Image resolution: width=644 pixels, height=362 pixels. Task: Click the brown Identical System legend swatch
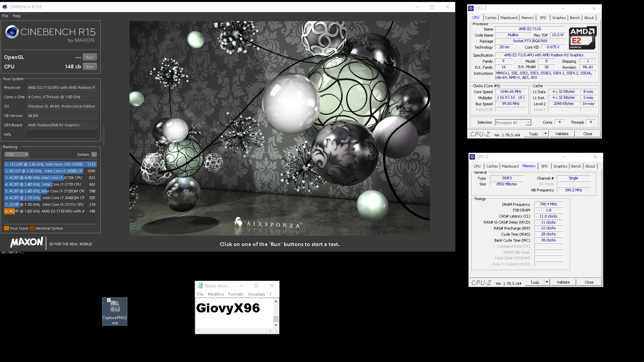coord(32,228)
